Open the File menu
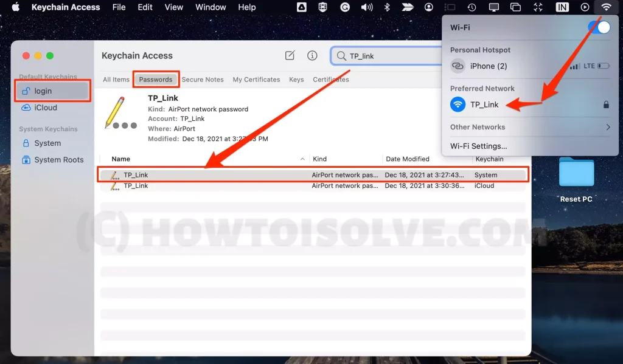Image resolution: width=623 pixels, height=364 pixels. point(119,7)
